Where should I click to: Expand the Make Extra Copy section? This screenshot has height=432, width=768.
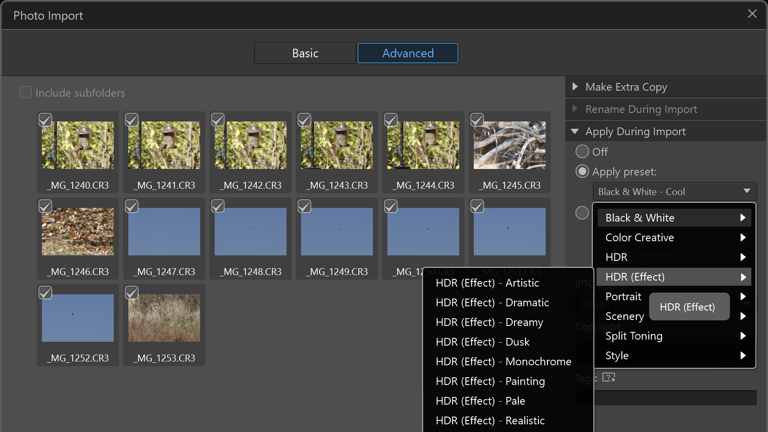coord(666,87)
